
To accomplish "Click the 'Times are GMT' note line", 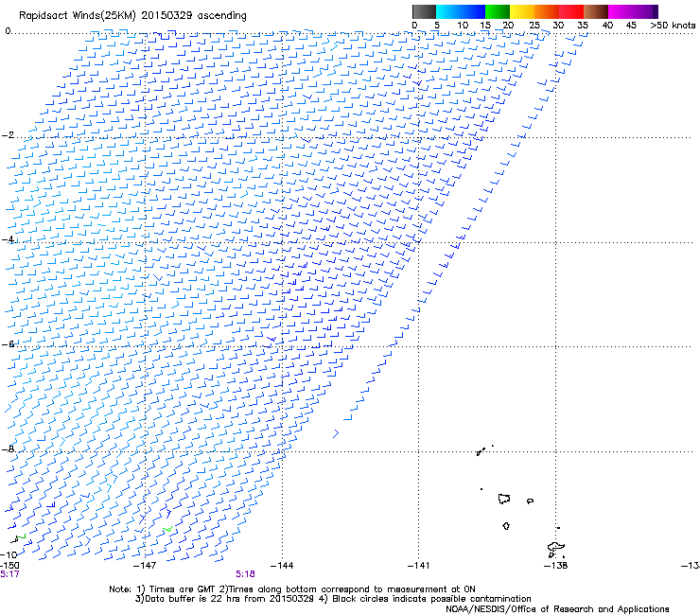I will click(292, 589).
